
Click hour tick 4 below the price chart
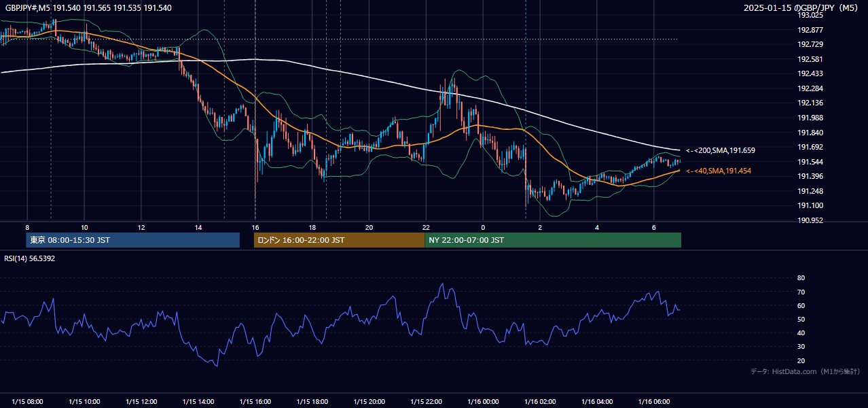597,227
